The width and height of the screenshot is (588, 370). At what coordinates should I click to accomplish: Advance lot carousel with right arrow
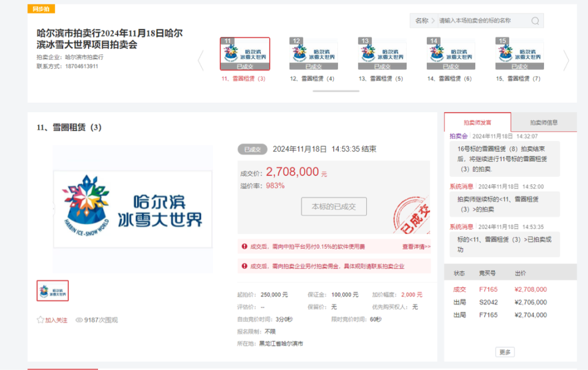tap(566, 61)
